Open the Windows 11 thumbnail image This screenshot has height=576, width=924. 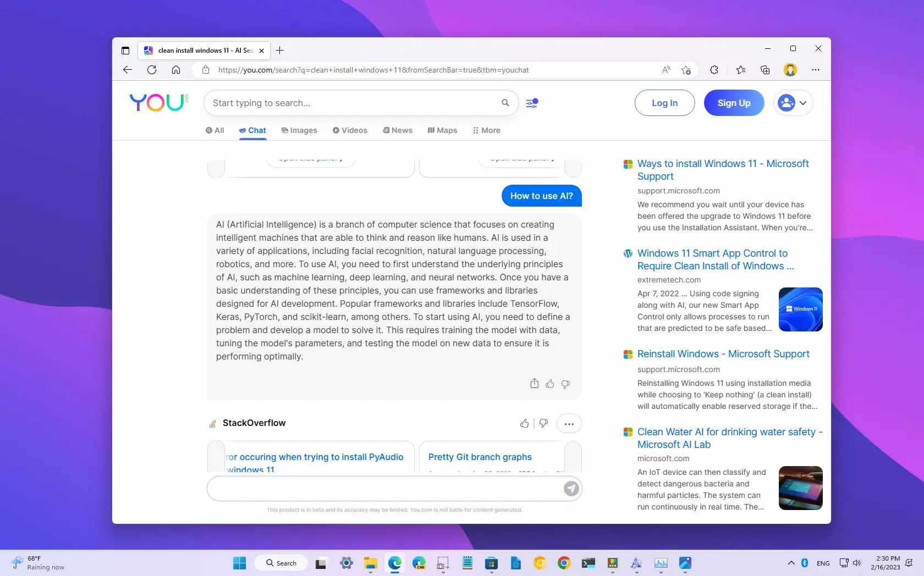click(801, 309)
